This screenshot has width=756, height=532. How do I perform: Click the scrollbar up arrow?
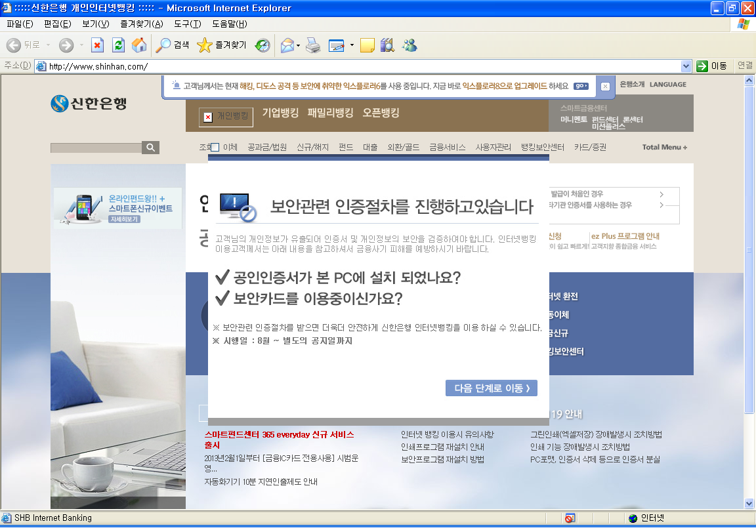pyautogui.click(x=749, y=81)
